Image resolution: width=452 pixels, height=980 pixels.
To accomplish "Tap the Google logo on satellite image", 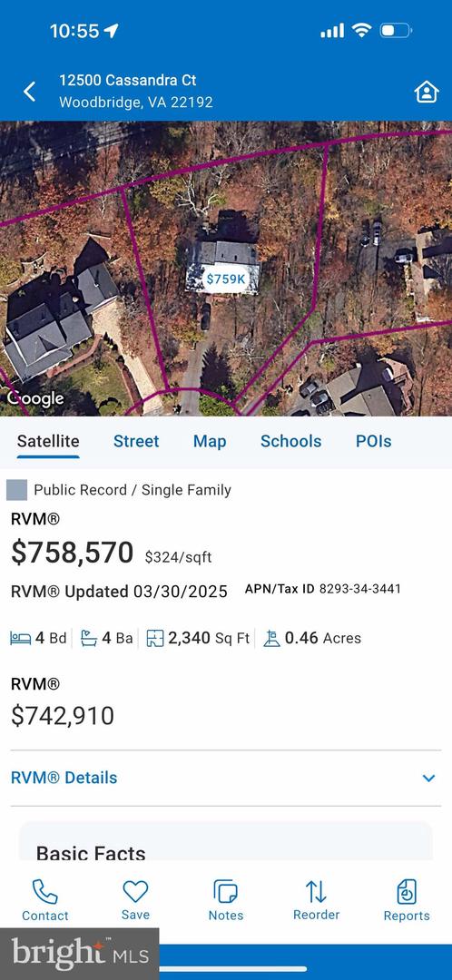I will (35, 398).
